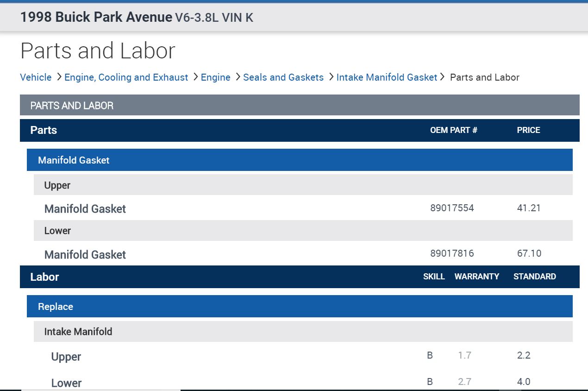
Task: Click chevron arrow before Seals and Gaskets
Action: point(238,77)
